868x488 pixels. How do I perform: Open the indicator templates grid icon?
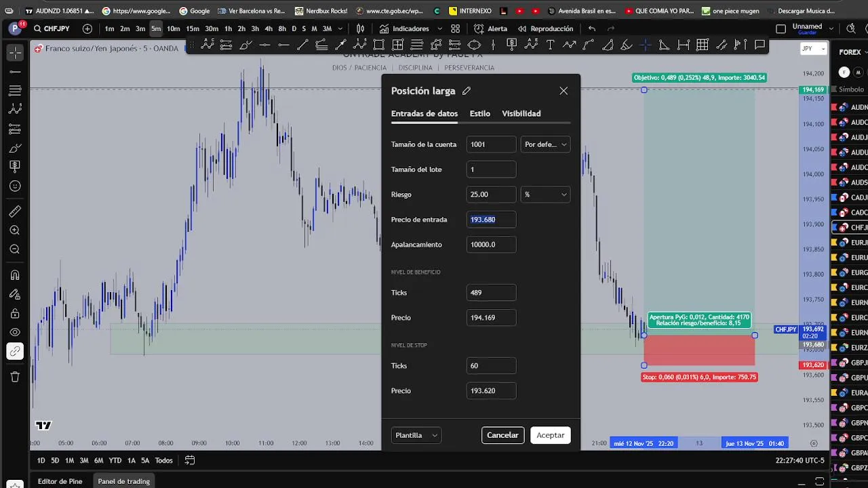(455, 28)
